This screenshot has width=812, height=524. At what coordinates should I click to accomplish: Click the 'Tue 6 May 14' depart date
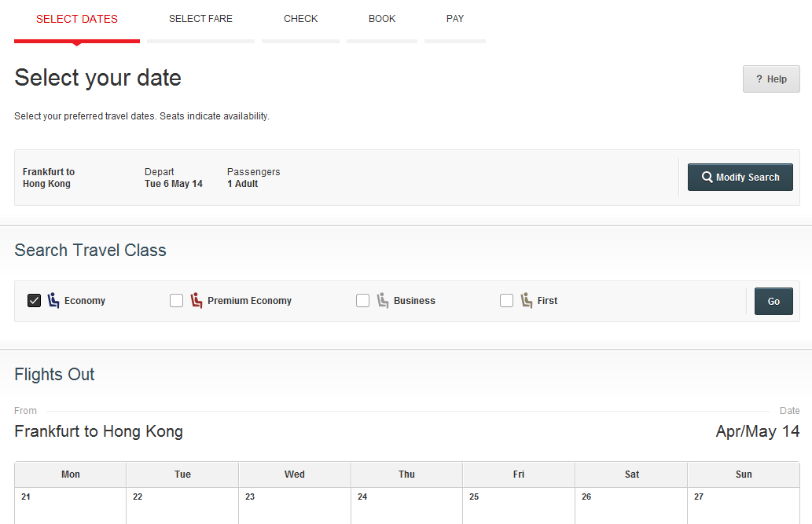174,184
